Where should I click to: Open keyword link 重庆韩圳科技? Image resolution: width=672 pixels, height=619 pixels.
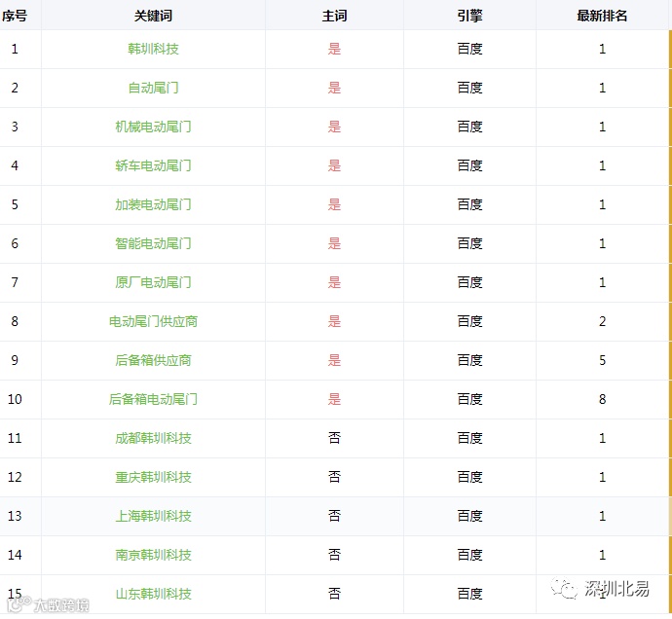point(153,477)
